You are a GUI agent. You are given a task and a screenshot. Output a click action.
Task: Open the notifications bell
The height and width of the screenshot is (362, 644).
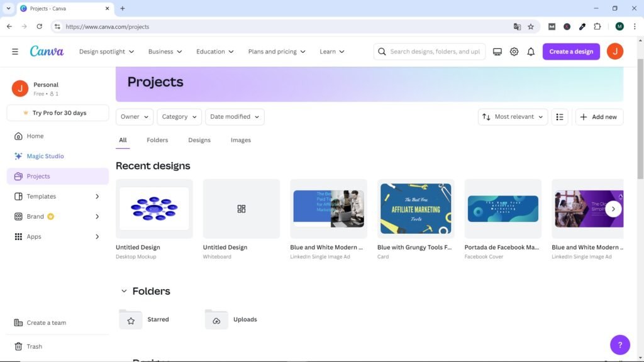click(531, 52)
